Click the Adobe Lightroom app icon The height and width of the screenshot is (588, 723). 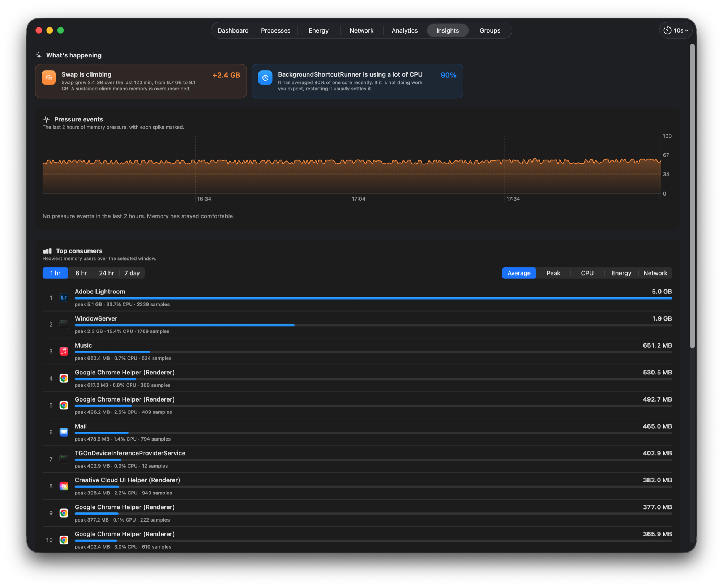64,297
